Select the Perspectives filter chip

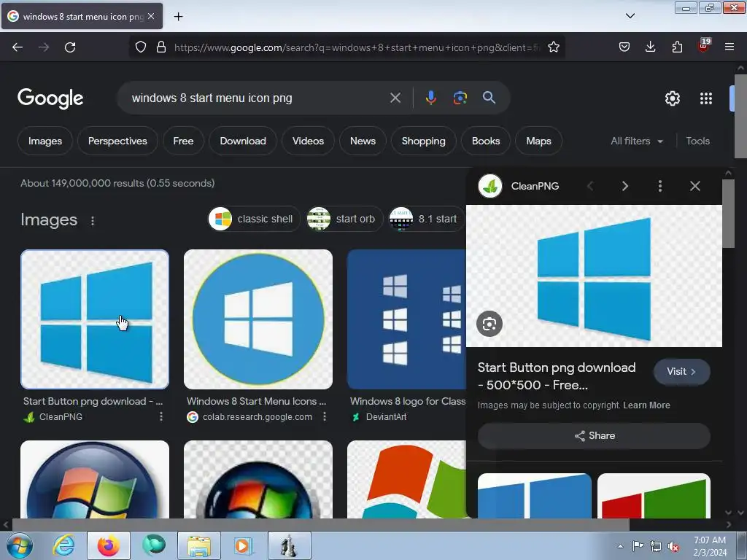[x=117, y=141]
